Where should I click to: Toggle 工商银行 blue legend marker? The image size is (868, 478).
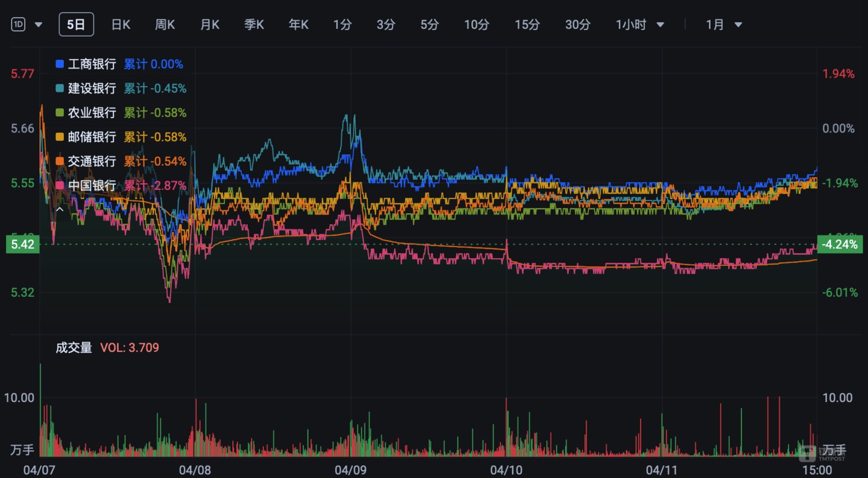(58, 63)
